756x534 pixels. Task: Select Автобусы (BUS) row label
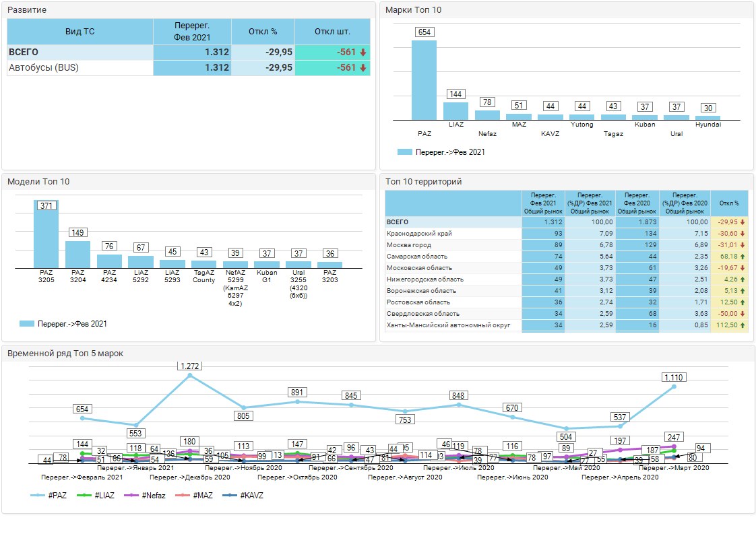pyautogui.click(x=44, y=68)
